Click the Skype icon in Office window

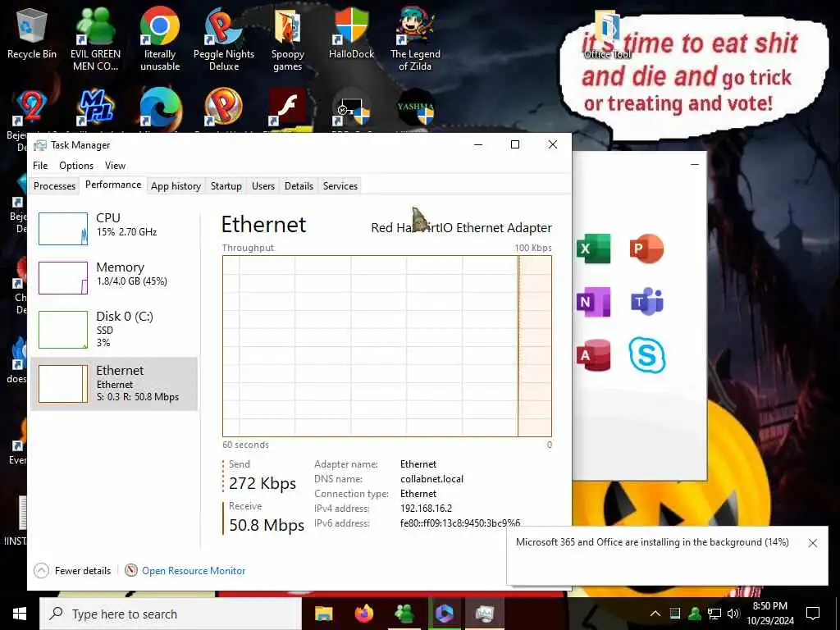pyautogui.click(x=646, y=354)
